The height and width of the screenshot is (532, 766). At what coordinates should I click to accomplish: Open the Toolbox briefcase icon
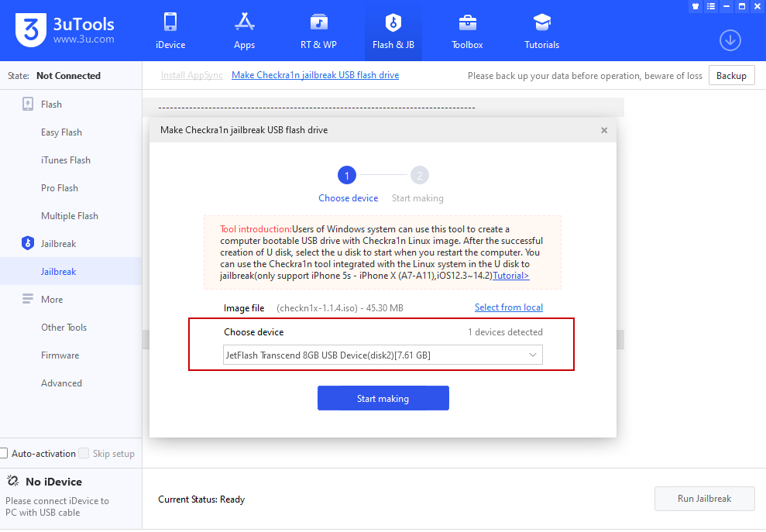468,22
